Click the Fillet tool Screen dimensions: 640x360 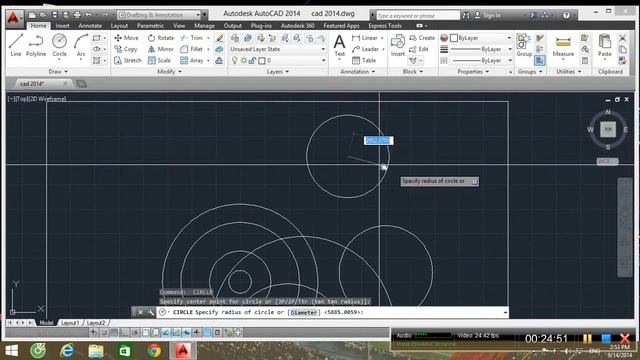(192, 49)
